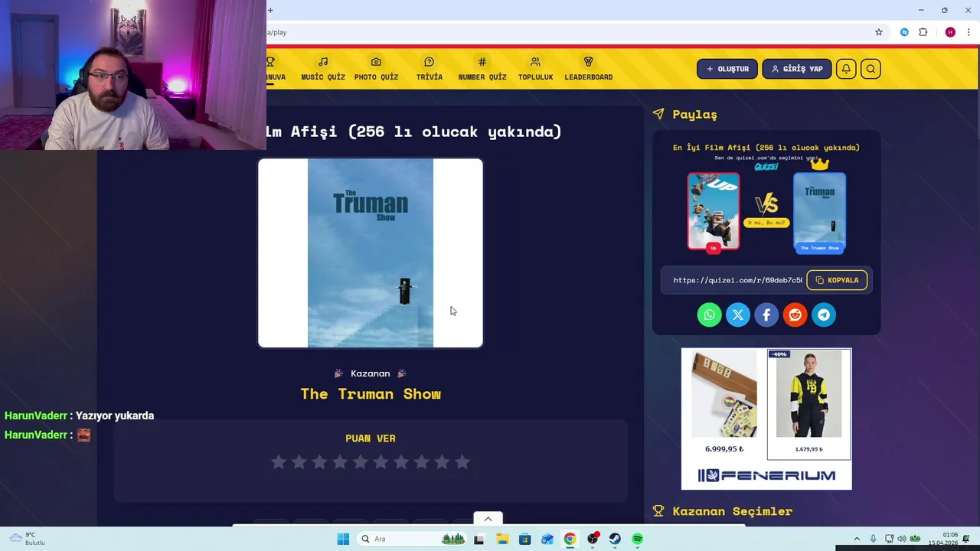Image resolution: width=980 pixels, height=551 pixels.
Task: Share result via Telegram
Action: coord(824,315)
